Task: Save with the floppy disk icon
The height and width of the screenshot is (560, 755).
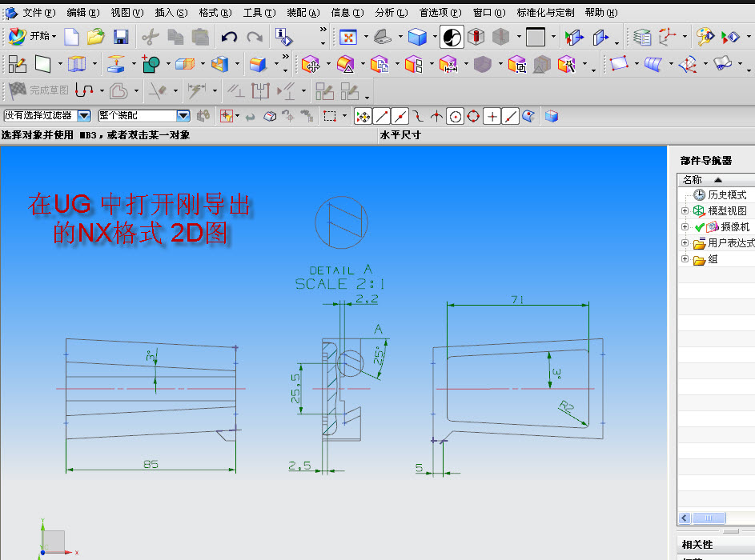Action: tap(121, 37)
